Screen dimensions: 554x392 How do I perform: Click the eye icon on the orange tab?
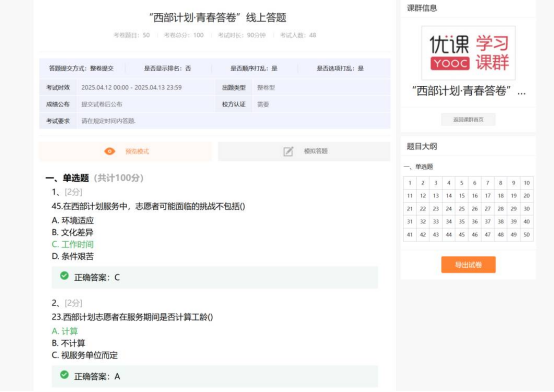pyautogui.click(x=110, y=151)
